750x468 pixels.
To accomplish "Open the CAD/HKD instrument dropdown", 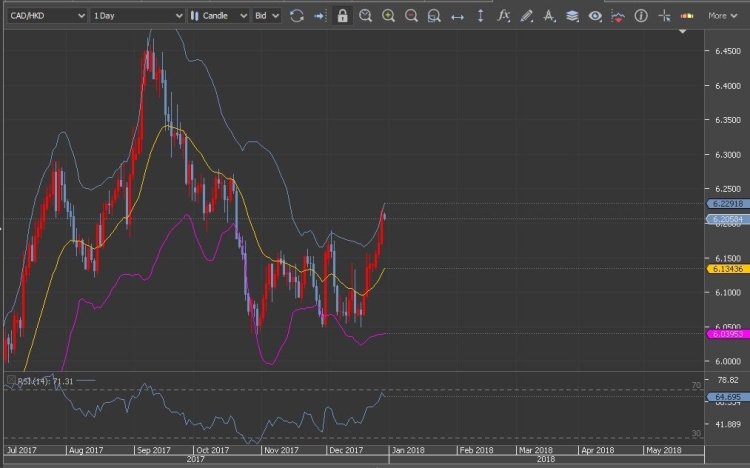I will coord(43,16).
